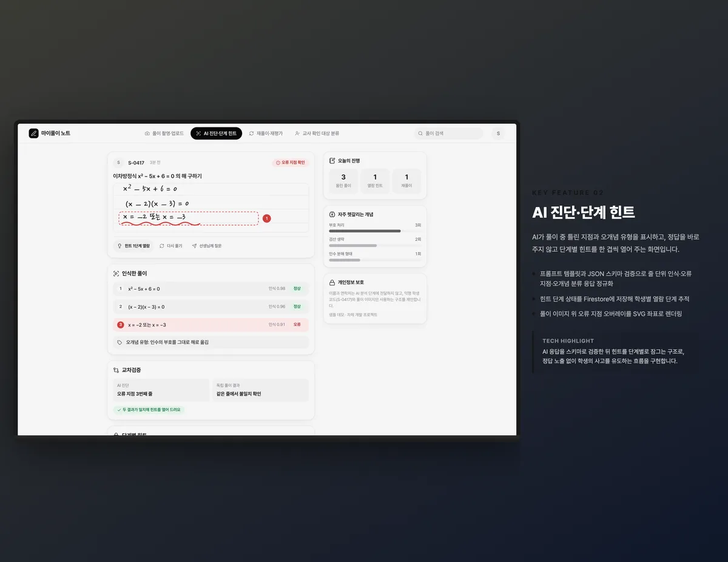Click the S-0417 student code
Screen dimensions: 728x562
point(136,163)
